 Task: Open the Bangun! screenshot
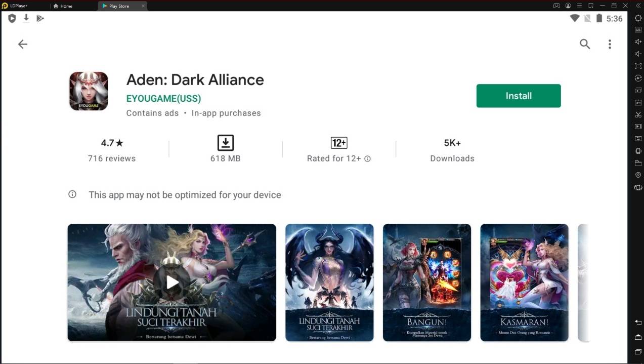427,282
